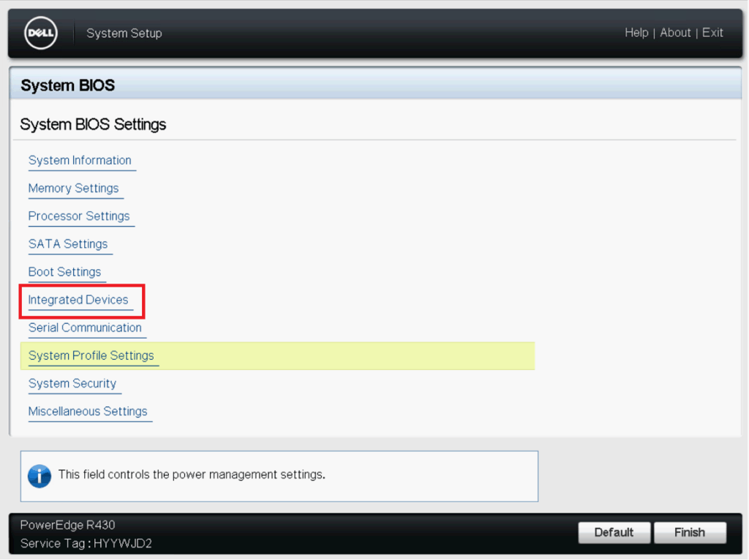Open Memory Settings
Screen dimensions: 749x560
[74, 188]
